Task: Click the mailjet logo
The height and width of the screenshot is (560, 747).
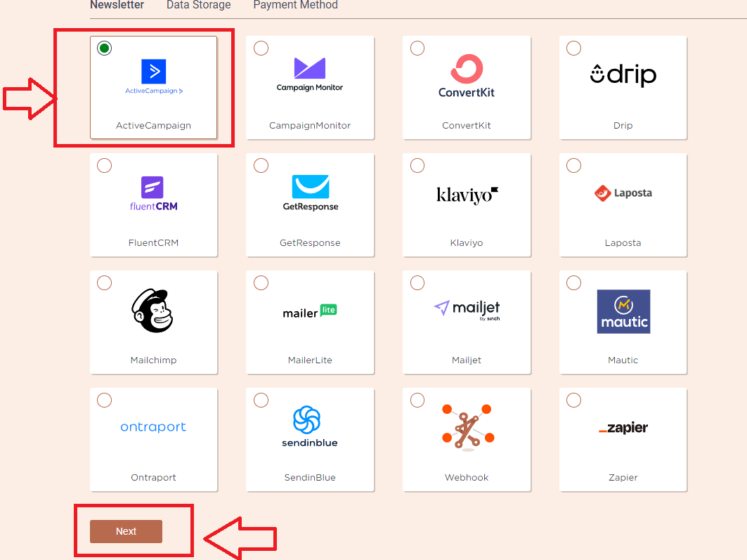Action: tap(467, 310)
